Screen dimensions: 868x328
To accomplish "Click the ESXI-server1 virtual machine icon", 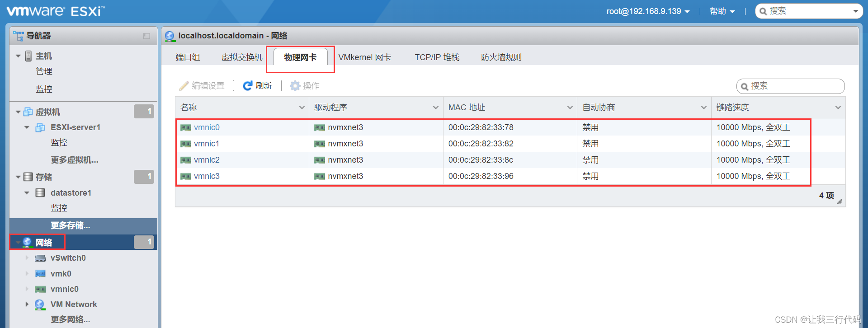I will (x=40, y=127).
